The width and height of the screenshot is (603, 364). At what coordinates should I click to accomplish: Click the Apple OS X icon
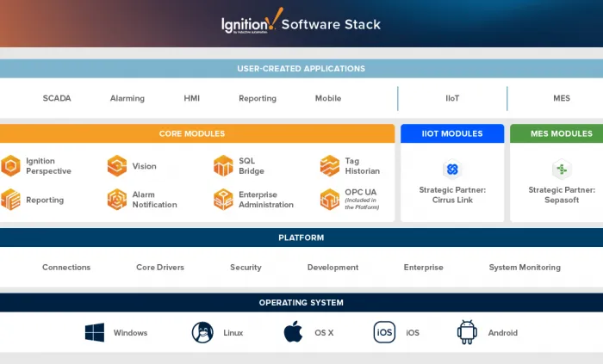293,331
